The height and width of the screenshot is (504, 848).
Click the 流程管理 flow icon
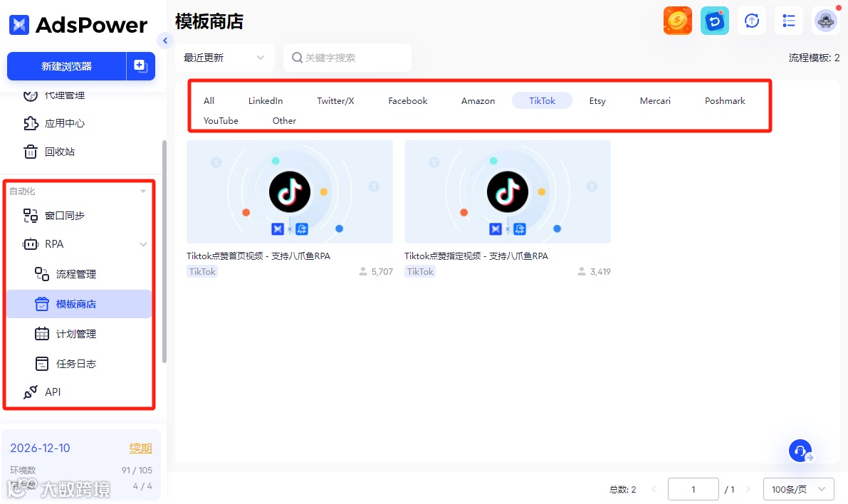tap(41, 274)
